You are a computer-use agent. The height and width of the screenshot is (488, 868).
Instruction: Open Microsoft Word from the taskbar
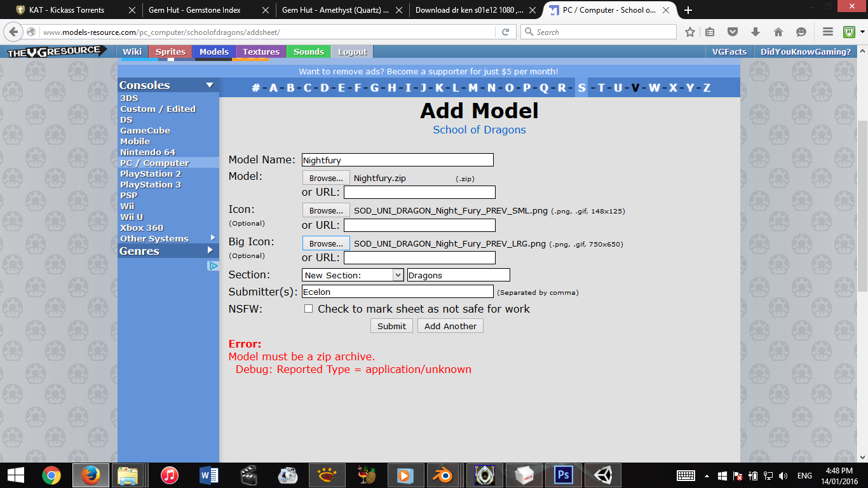coord(208,475)
